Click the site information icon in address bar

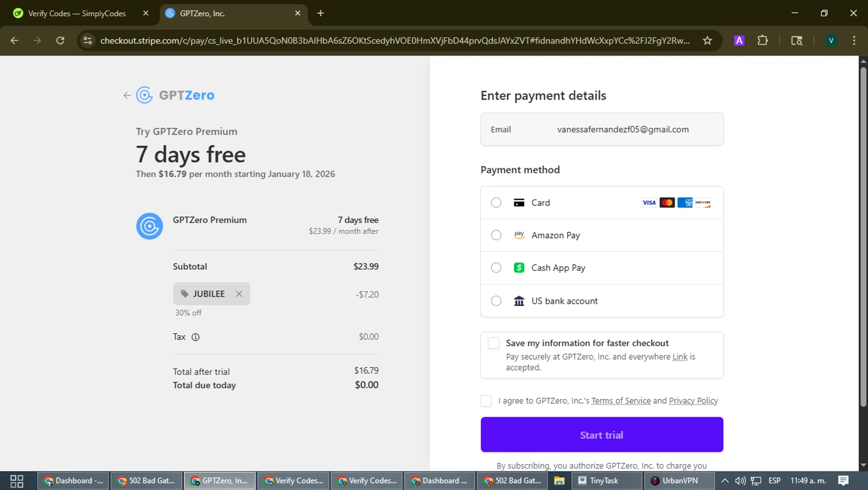[x=88, y=40]
